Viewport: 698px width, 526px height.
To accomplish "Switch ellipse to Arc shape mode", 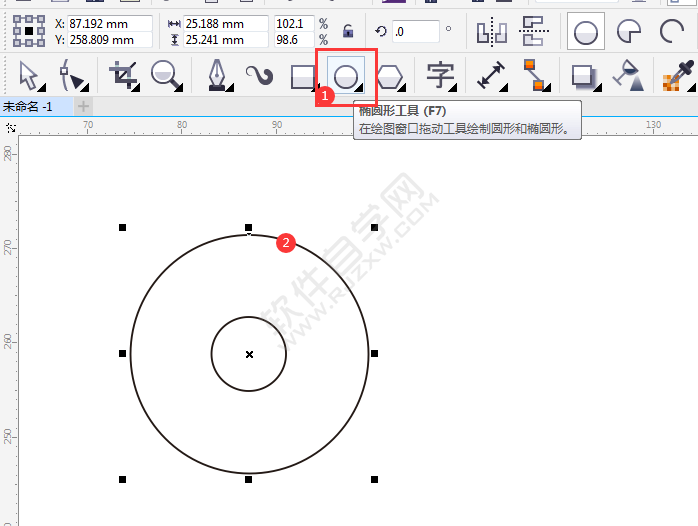I will pyautogui.click(x=671, y=31).
